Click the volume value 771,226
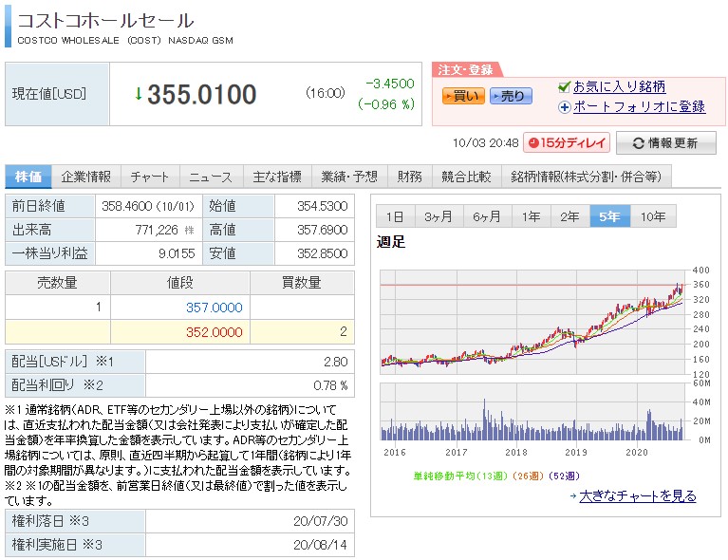 pyautogui.click(x=157, y=230)
